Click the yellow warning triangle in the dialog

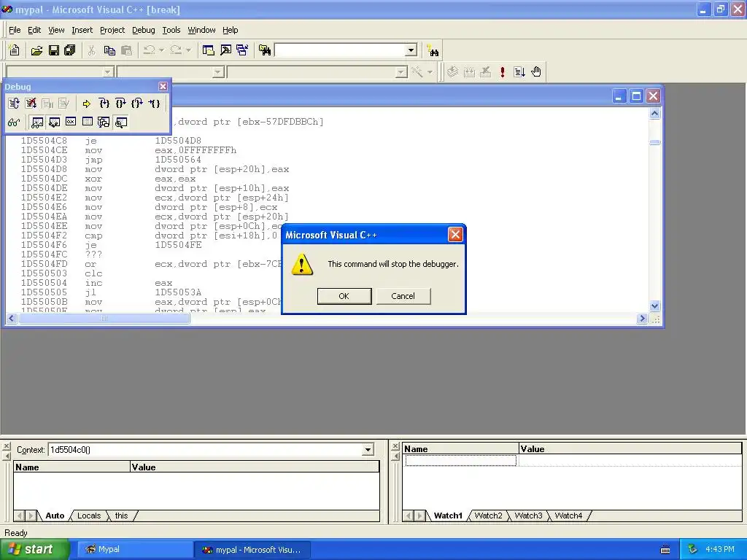(302, 264)
